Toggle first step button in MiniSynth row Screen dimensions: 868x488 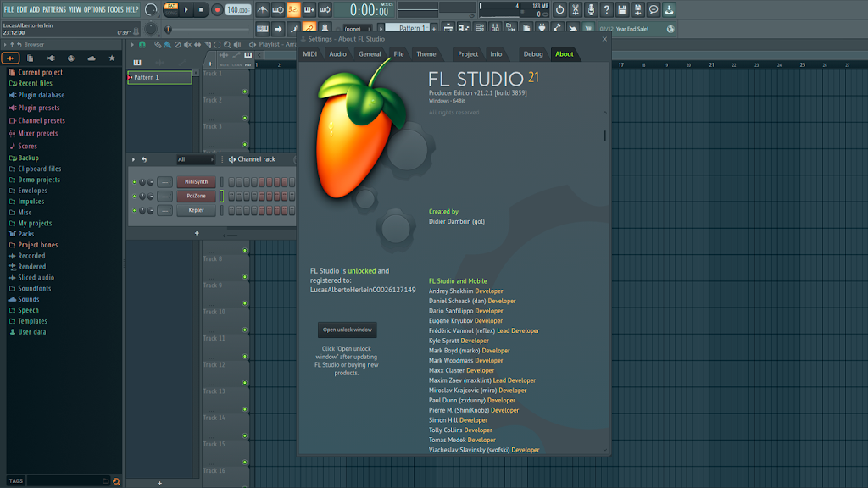coord(231,181)
